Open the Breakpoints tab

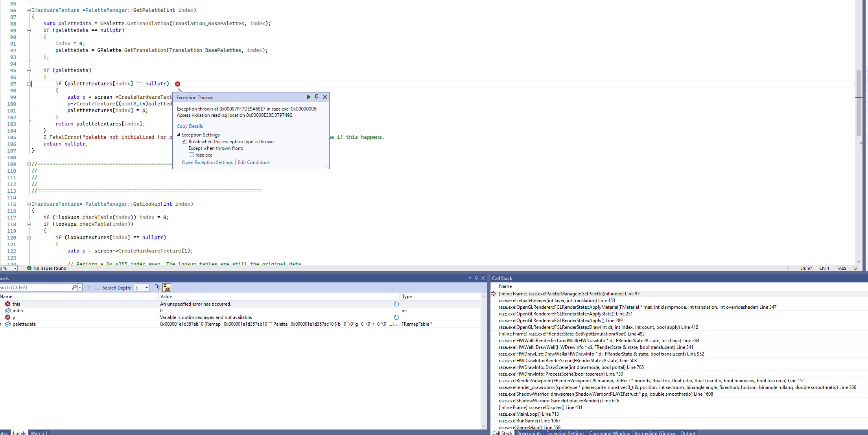pyautogui.click(x=529, y=433)
